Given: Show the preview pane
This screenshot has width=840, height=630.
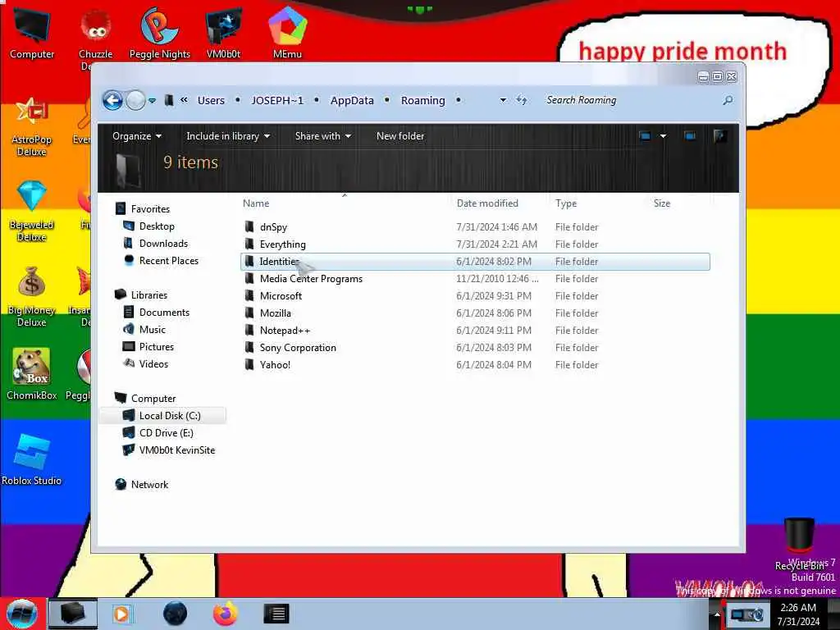Looking at the screenshot, I should pyautogui.click(x=690, y=136).
